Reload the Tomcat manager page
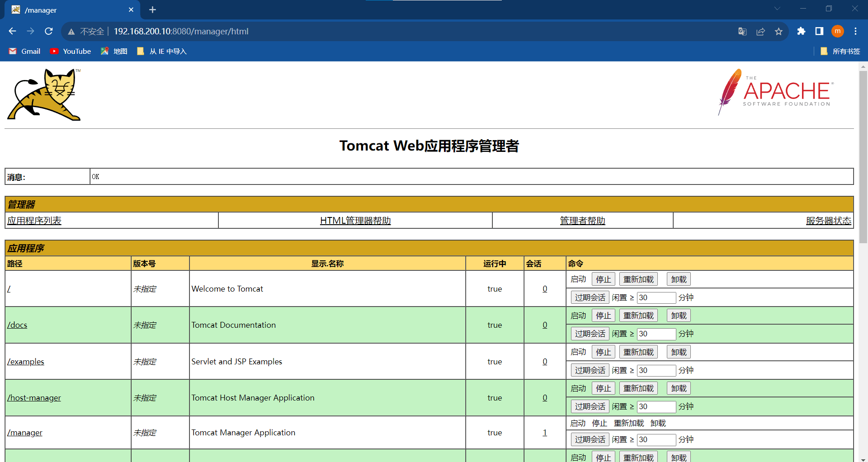The height and width of the screenshot is (462, 868). point(49,31)
